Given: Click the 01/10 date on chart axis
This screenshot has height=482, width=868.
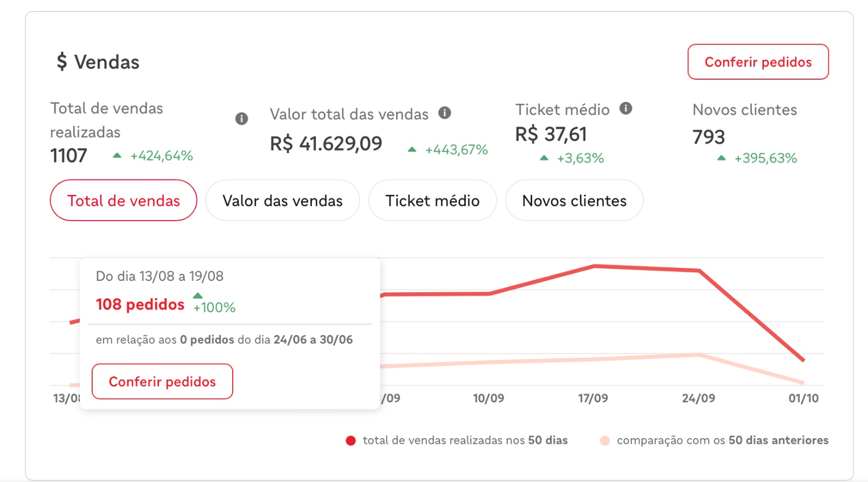Looking at the screenshot, I should (x=803, y=399).
